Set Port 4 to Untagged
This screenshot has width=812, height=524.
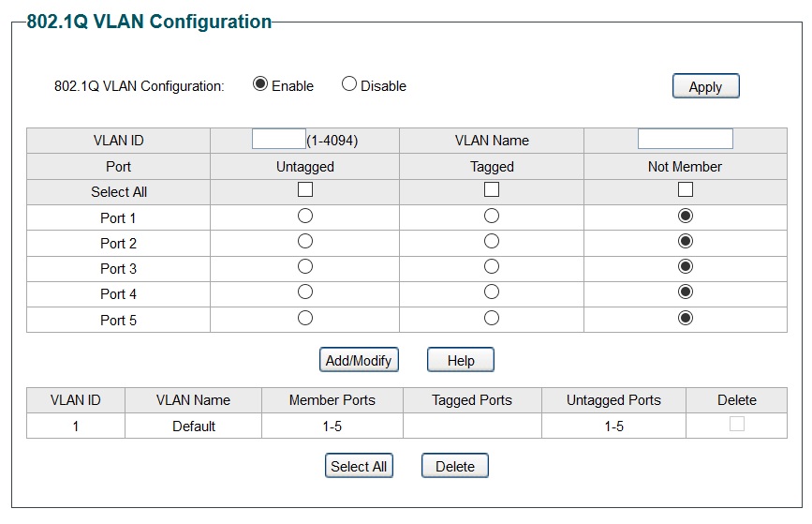[304, 292]
